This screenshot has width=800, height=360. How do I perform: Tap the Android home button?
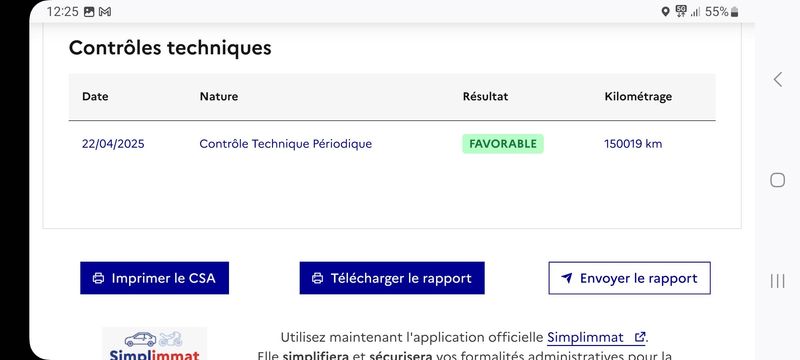(x=778, y=180)
